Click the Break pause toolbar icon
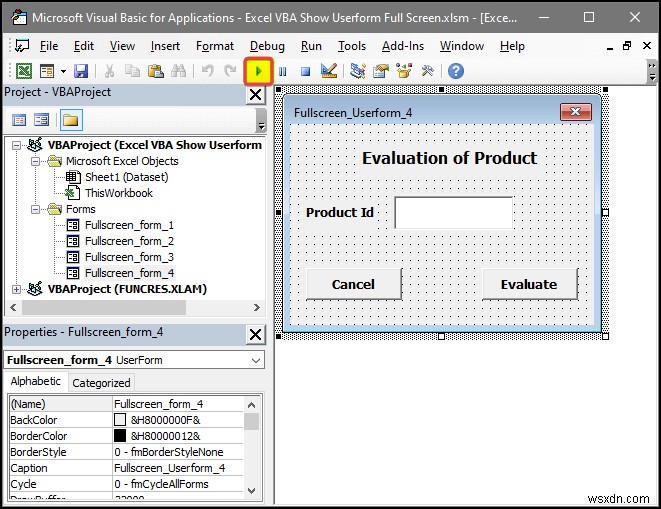 (282, 71)
